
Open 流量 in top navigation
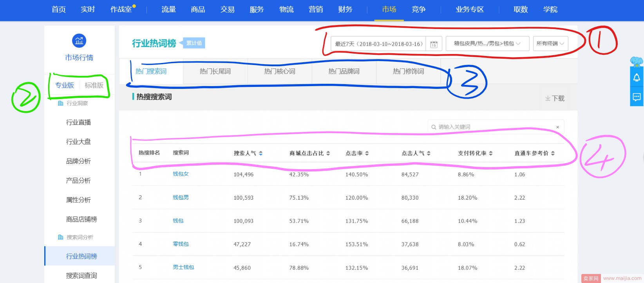[x=169, y=9]
